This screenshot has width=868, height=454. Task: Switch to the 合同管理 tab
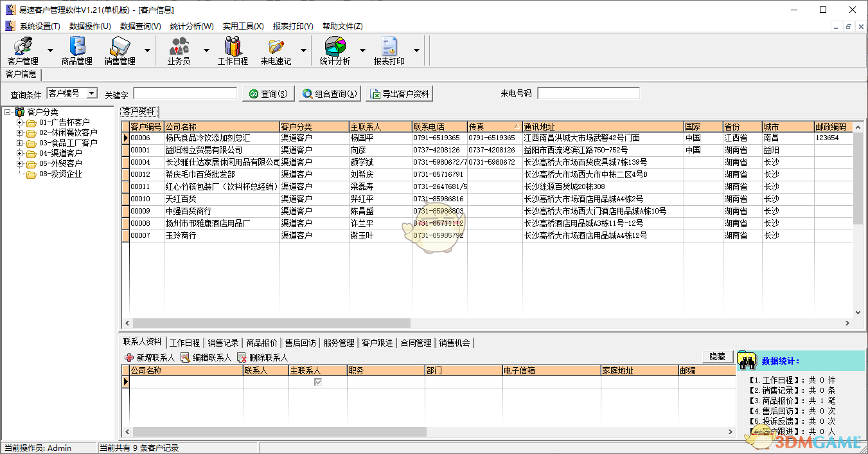417,343
